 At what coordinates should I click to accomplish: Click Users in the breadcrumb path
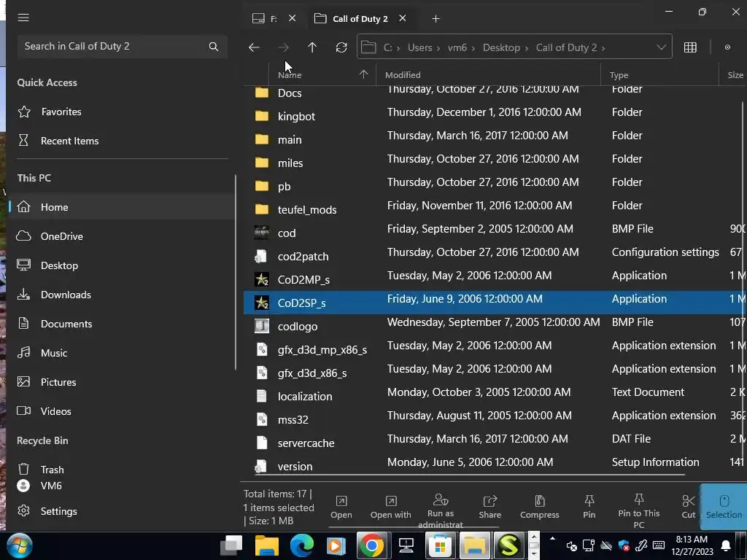[x=419, y=47]
